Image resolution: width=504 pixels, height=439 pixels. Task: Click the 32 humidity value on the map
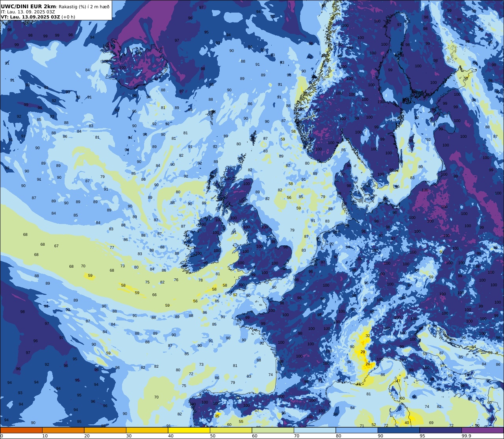click(368, 335)
